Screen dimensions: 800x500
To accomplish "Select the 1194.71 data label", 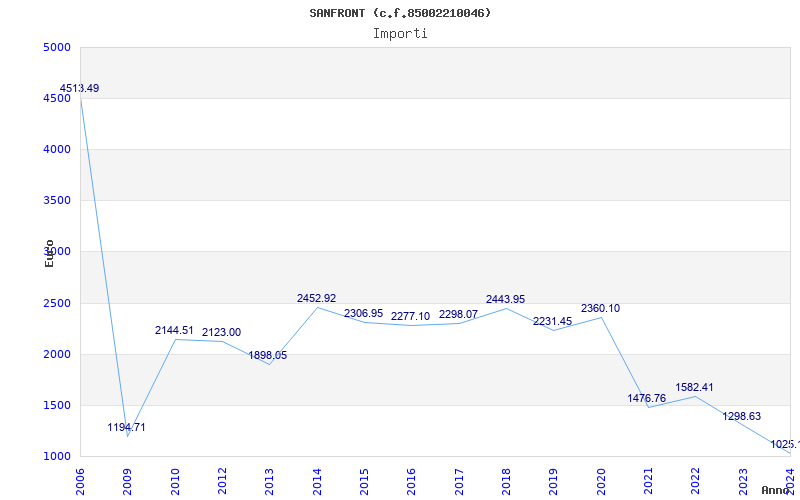I will [127, 428].
